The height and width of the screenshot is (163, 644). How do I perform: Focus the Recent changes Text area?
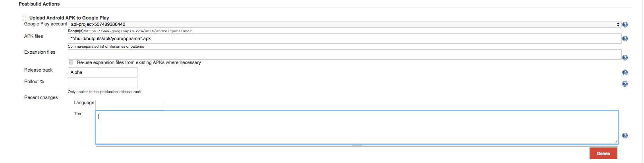click(x=356, y=127)
